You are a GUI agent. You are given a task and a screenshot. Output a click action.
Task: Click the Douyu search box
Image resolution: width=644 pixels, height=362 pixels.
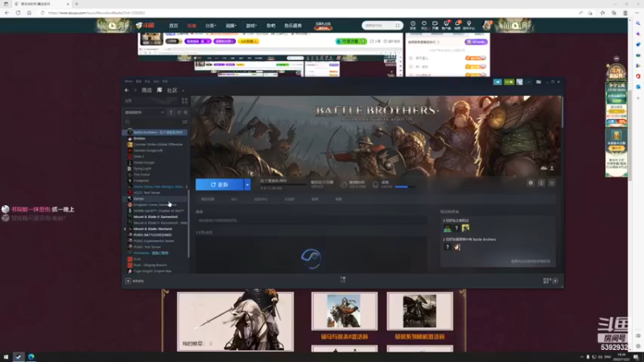(x=382, y=26)
